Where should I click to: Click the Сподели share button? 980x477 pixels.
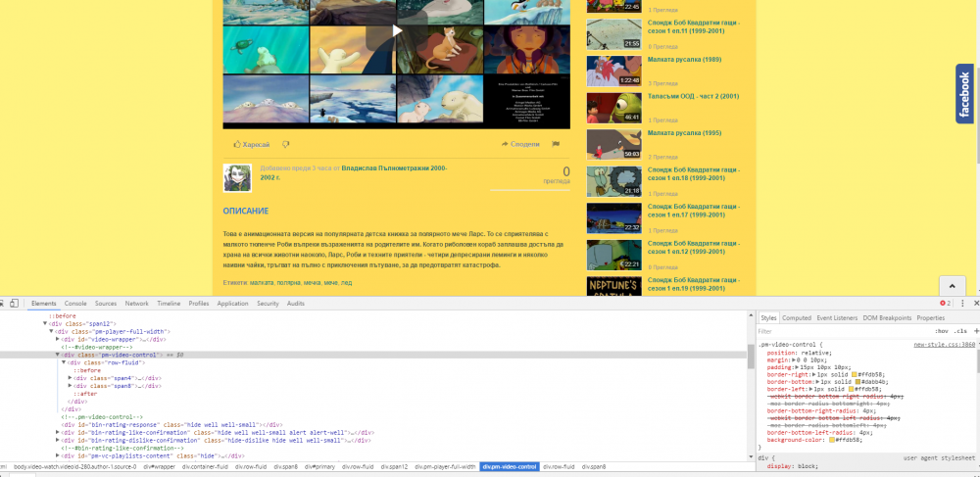pyautogui.click(x=520, y=144)
